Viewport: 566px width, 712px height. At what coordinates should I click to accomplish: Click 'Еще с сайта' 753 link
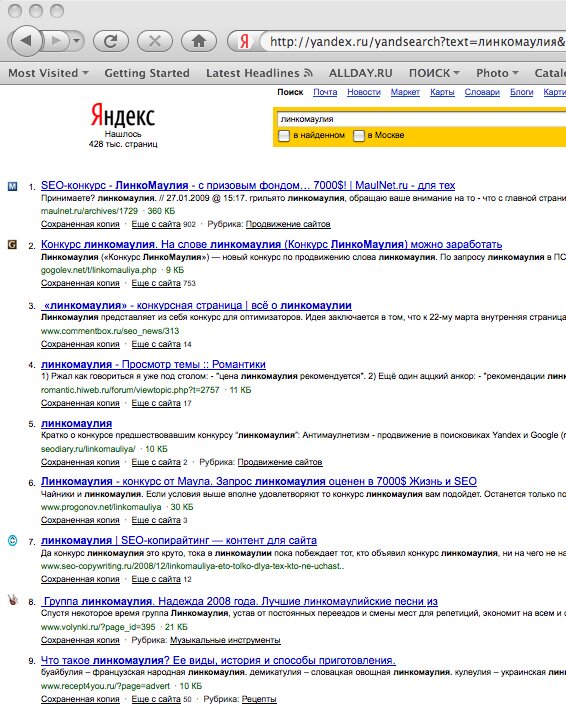click(156, 283)
